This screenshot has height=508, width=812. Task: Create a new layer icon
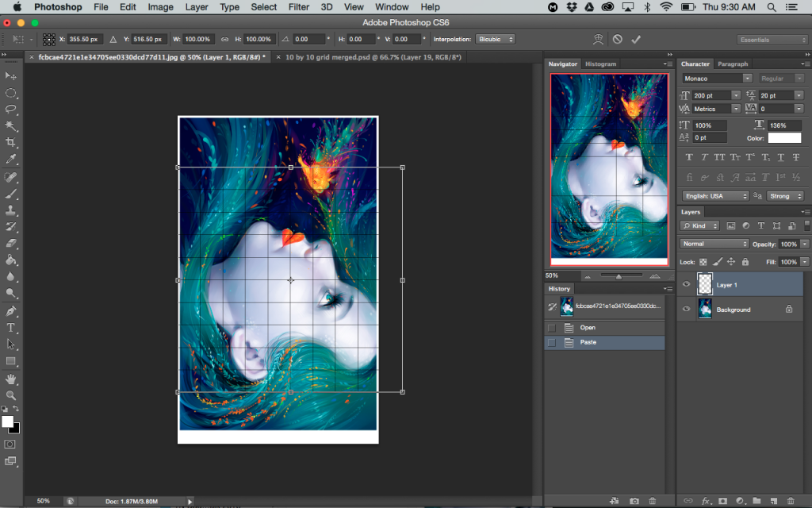coord(774,501)
